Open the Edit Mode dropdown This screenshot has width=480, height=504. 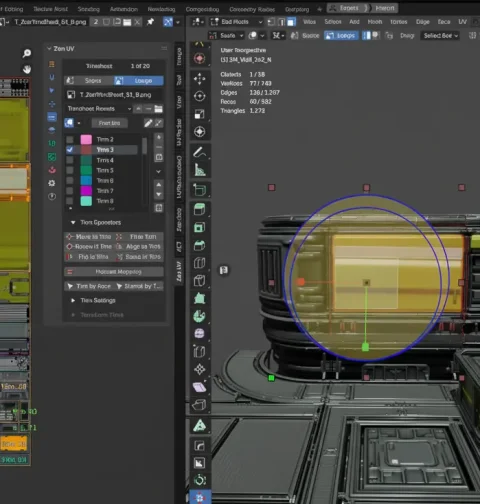click(x=236, y=22)
